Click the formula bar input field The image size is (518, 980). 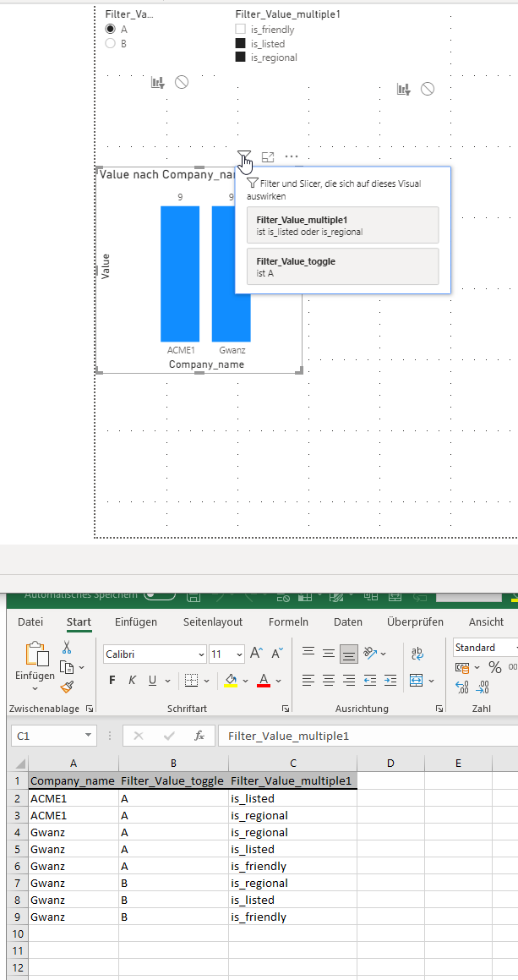coord(368,736)
